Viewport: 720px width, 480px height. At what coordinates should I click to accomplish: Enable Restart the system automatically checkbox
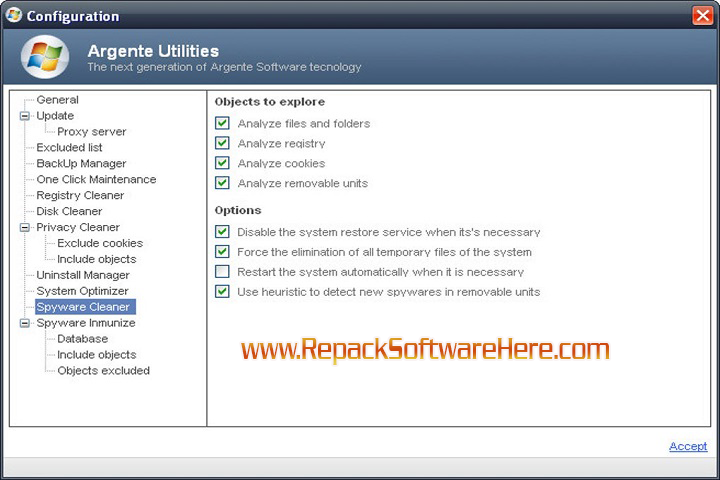pos(222,271)
